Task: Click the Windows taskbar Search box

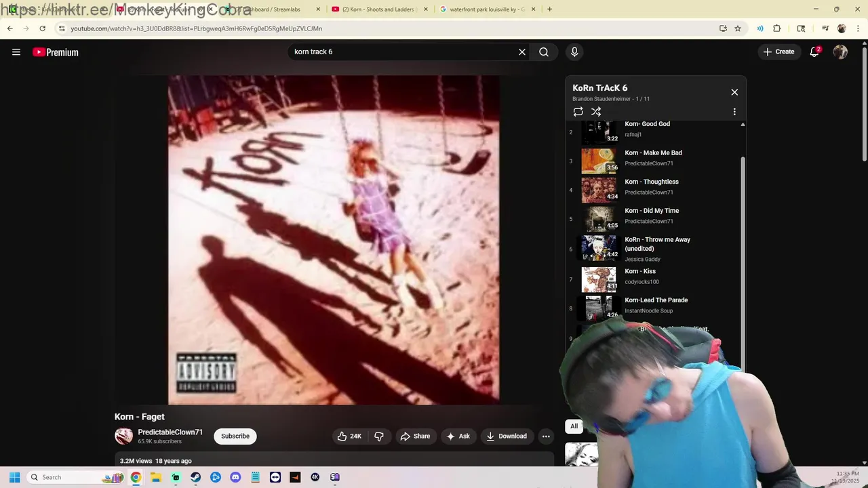Action: (76, 477)
